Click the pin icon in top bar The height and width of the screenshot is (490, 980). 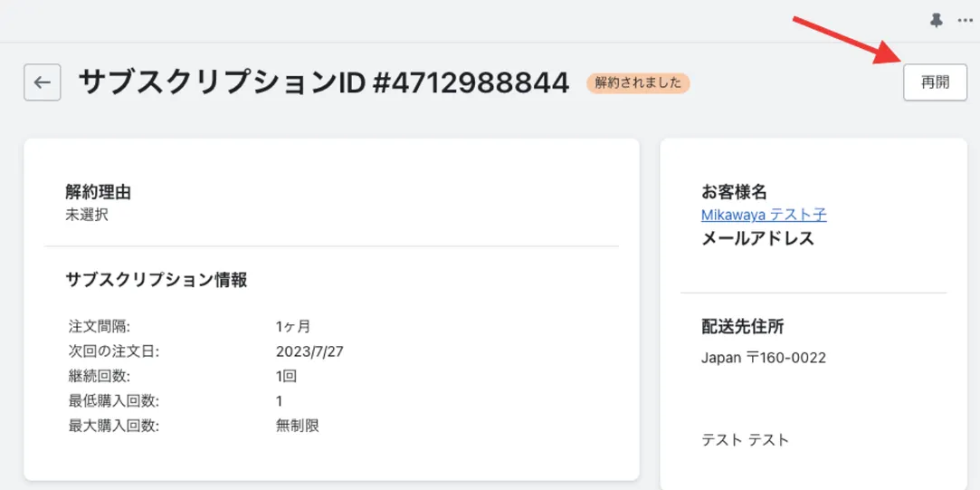click(x=937, y=20)
